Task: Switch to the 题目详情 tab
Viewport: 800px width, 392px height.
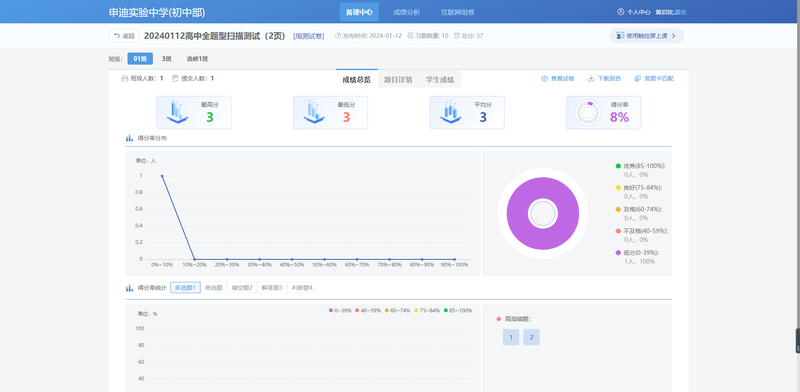Action: [x=398, y=80]
